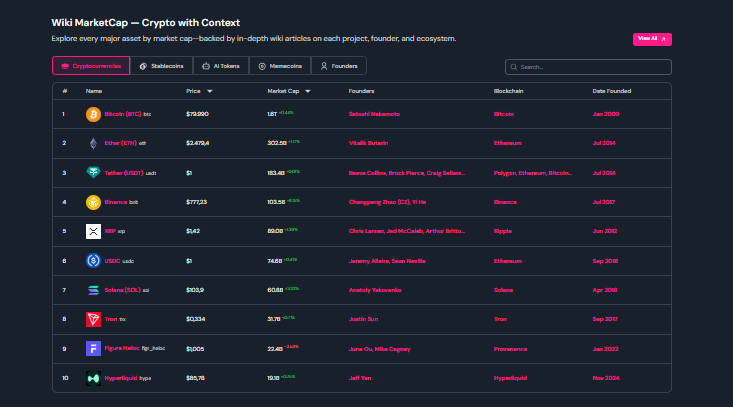Open Ethereum blockchain link in Ether row

[508, 143]
